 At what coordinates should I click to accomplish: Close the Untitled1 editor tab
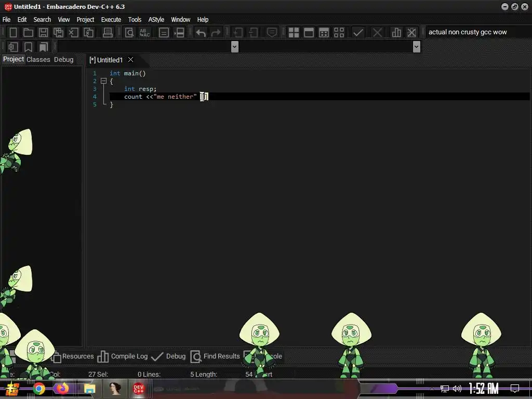pos(130,60)
